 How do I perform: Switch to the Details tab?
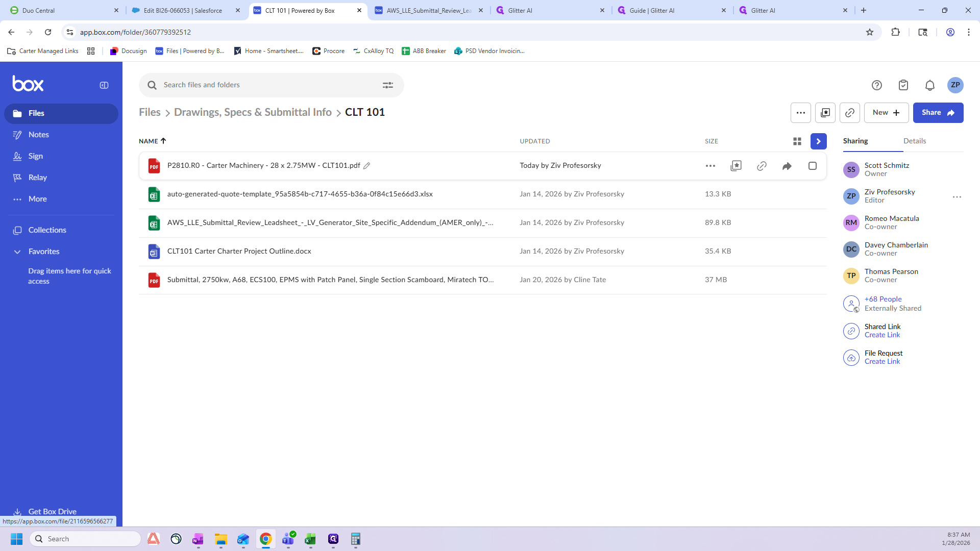(915, 141)
